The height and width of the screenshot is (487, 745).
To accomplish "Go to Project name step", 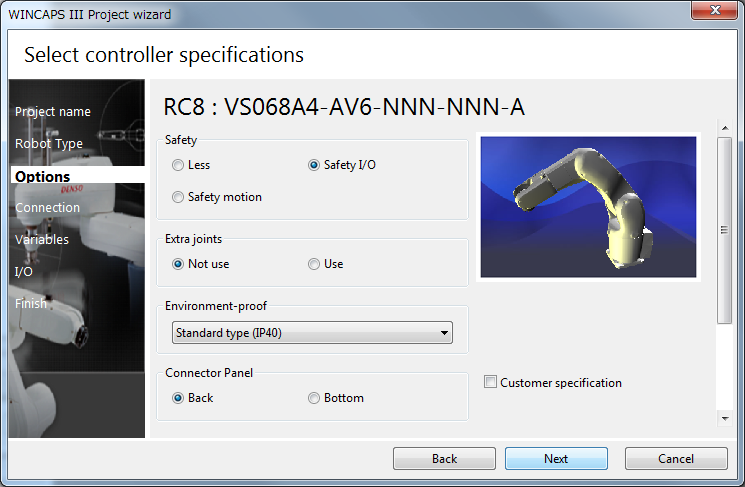I will pos(52,112).
